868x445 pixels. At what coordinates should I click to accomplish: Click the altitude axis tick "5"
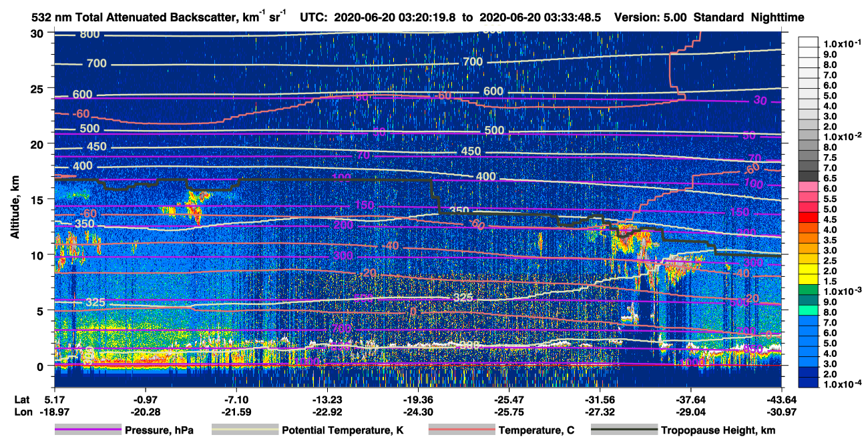click(41, 310)
